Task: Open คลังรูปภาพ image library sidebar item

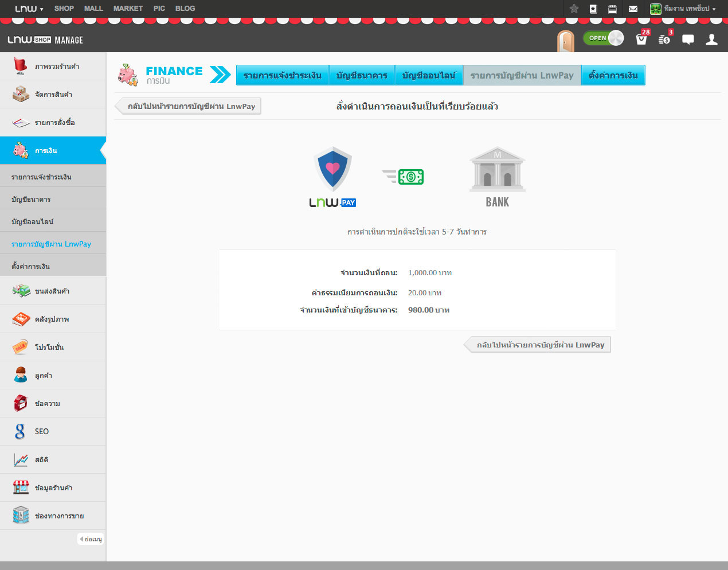Action: pyautogui.click(x=53, y=319)
